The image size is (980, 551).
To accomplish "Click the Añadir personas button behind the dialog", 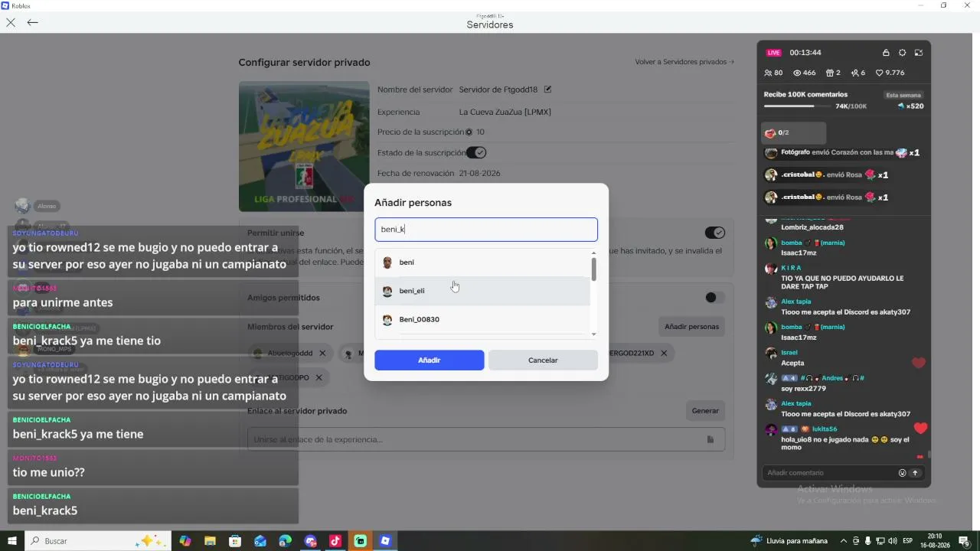I will pyautogui.click(x=691, y=327).
